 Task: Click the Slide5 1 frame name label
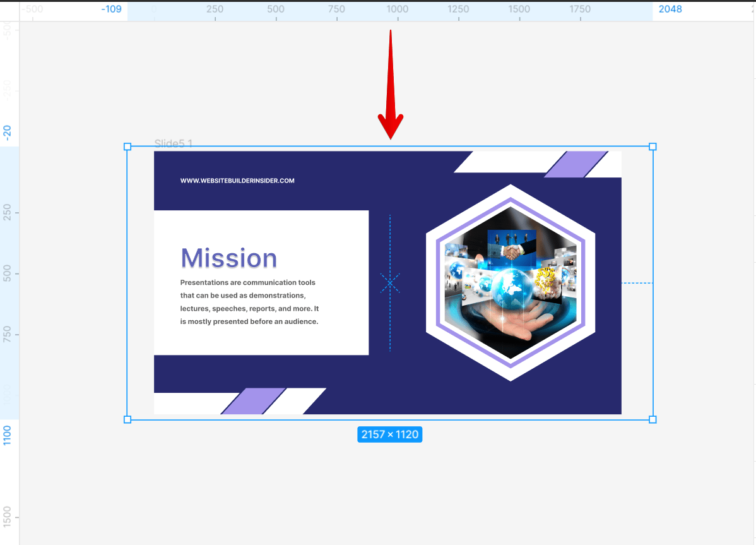click(x=173, y=143)
